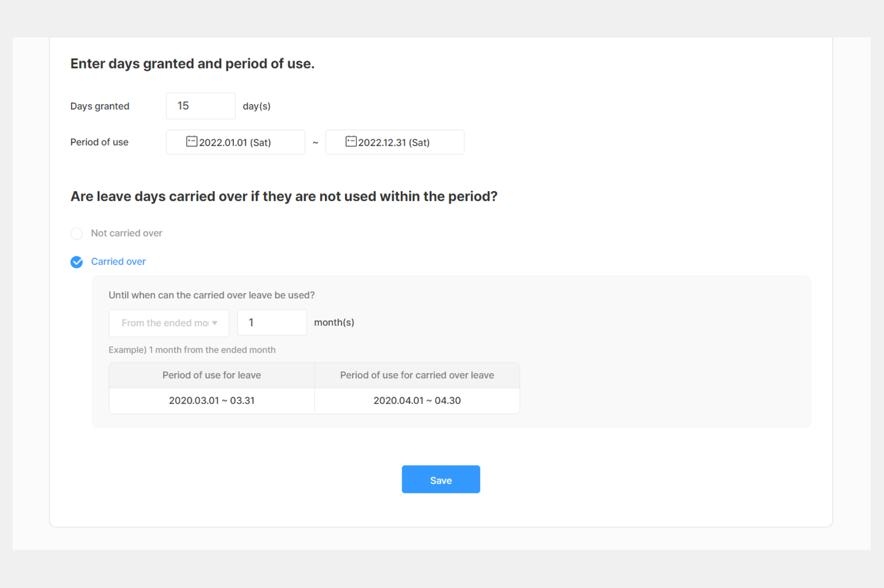The width and height of the screenshot is (884, 588).
Task: Click the months number field showing 1
Action: (x=272, y=322)
